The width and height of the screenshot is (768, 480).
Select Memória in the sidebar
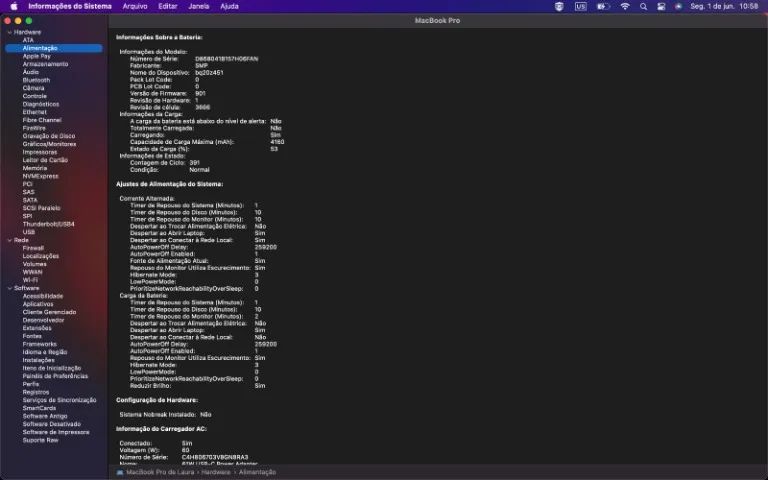click(x=34, y=168)
